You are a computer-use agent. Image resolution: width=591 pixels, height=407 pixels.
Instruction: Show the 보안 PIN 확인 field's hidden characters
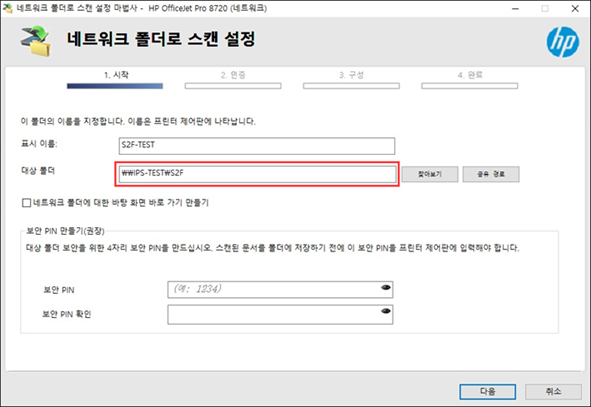(x=385, y=311)
